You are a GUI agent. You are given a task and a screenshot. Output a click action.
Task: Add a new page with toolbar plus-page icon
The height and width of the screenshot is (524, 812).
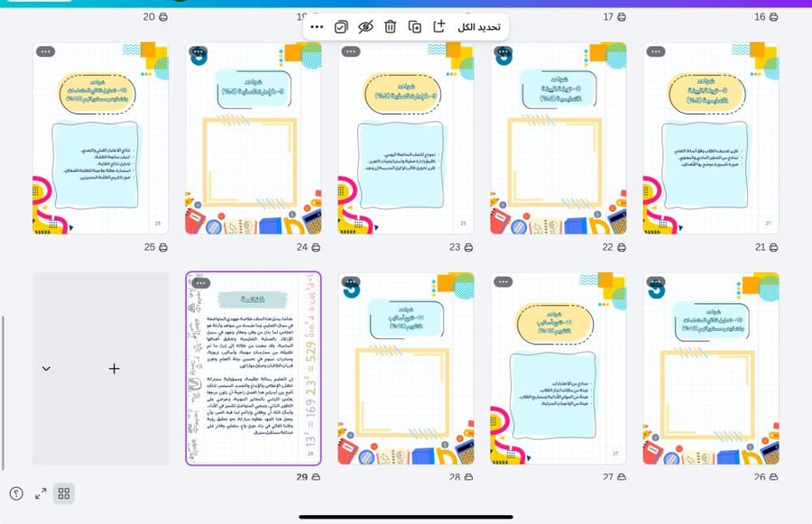pyautogui.click(x=438, y=26)
